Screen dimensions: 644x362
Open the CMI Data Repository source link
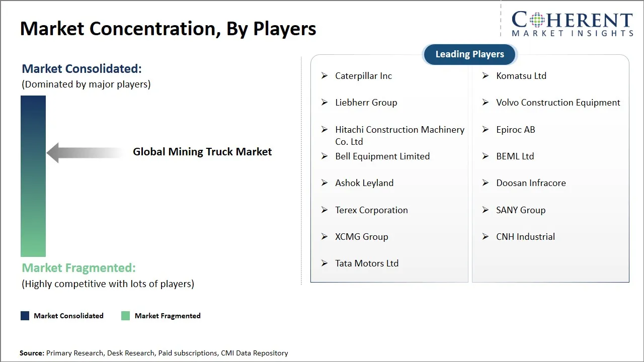tap(255, 353)
